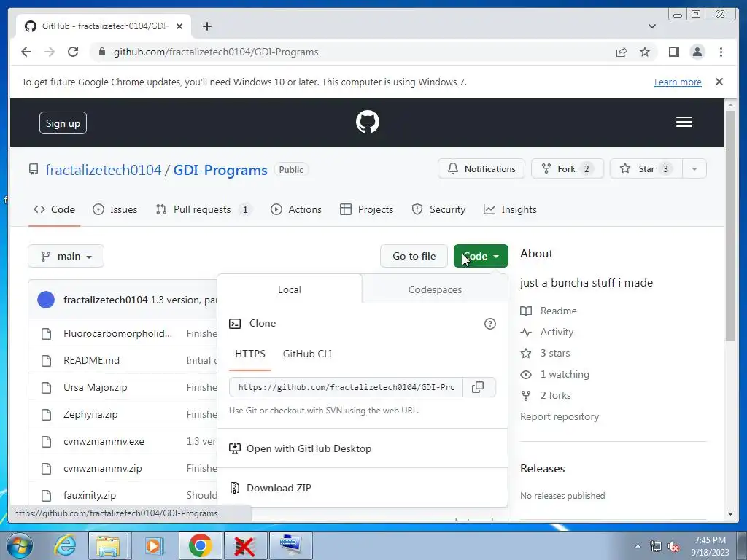Image resolution: width=747 pixels, height=560 pixels.
Task: Fork the repository with Fork button
Action: pos(567,169)
